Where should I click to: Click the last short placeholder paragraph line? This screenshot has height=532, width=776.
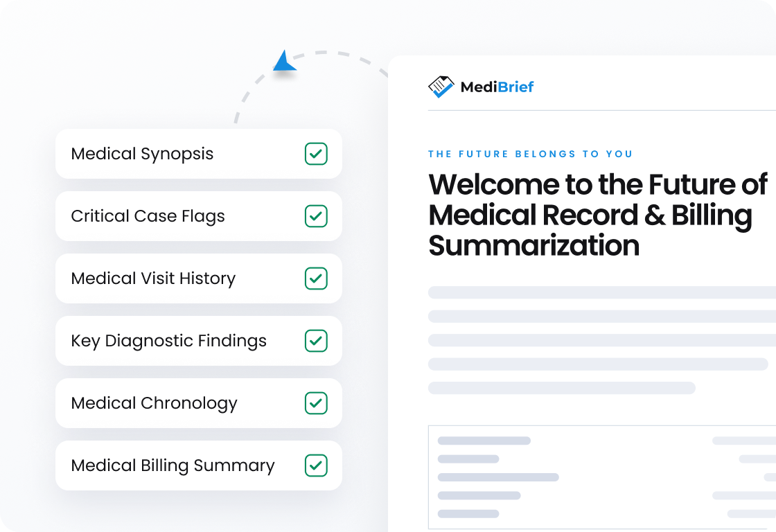pyautogui.click(x=561, y=388)
